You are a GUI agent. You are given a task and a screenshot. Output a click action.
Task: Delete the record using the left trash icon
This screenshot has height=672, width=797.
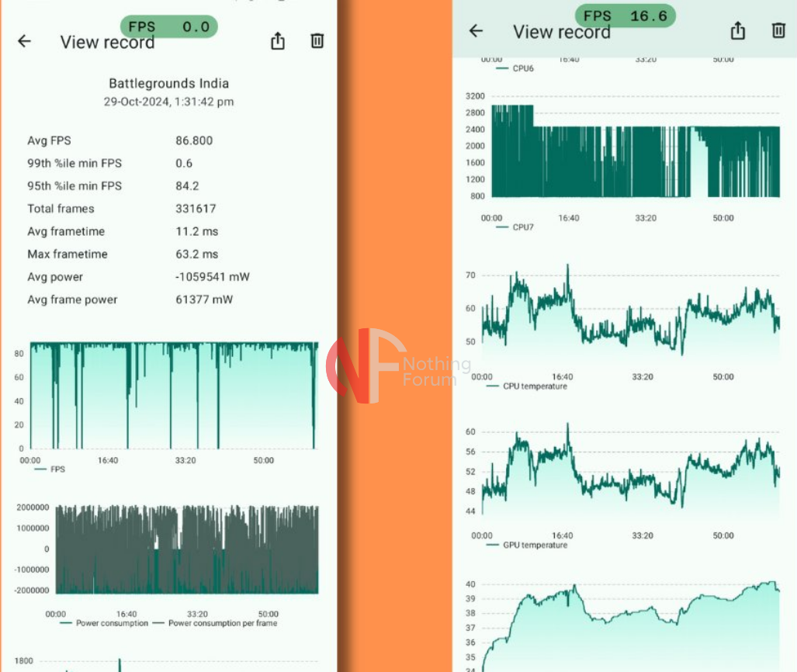point(317,41)
